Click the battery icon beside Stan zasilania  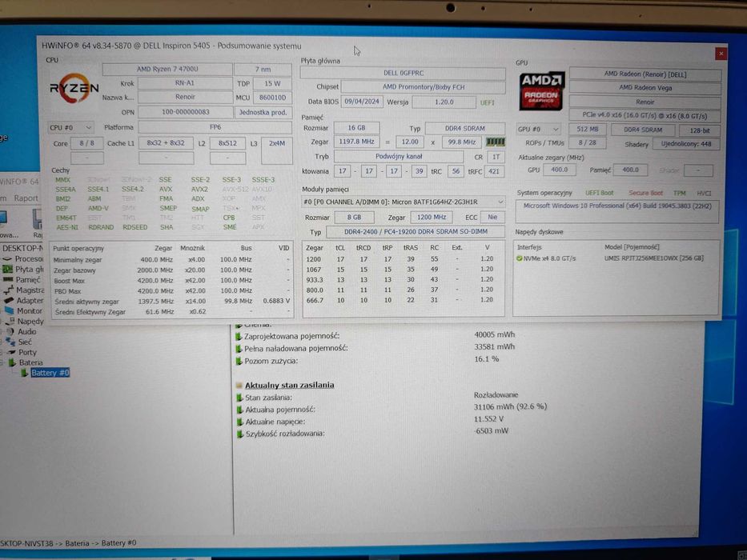point(239,397)
